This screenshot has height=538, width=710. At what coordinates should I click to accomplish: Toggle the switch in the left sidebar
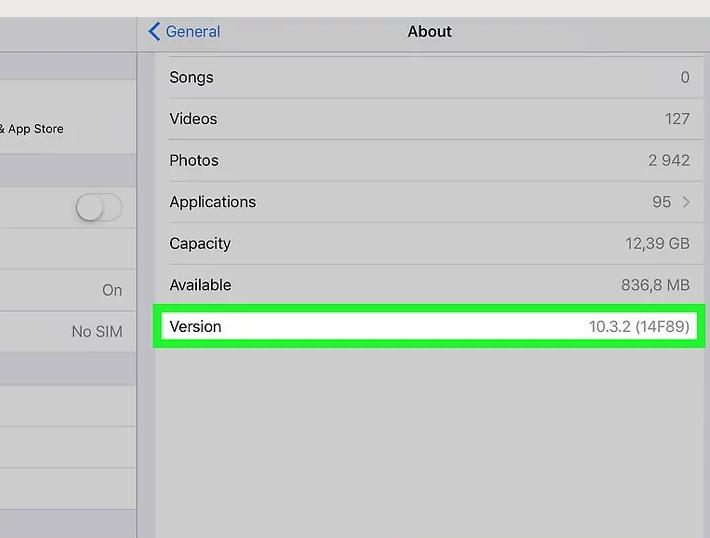coord(99,208)
